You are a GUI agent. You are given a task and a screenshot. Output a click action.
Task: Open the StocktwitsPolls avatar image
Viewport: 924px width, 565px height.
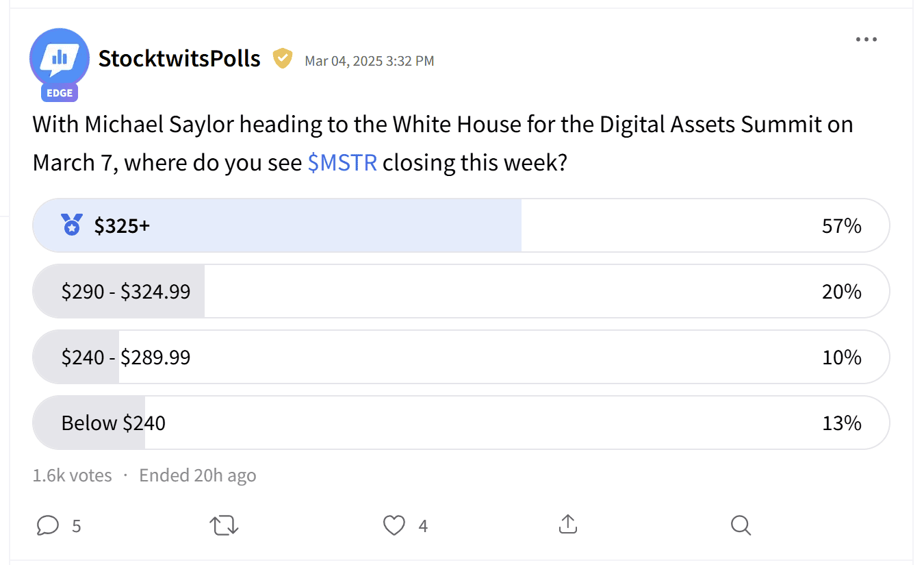[60, 58]
